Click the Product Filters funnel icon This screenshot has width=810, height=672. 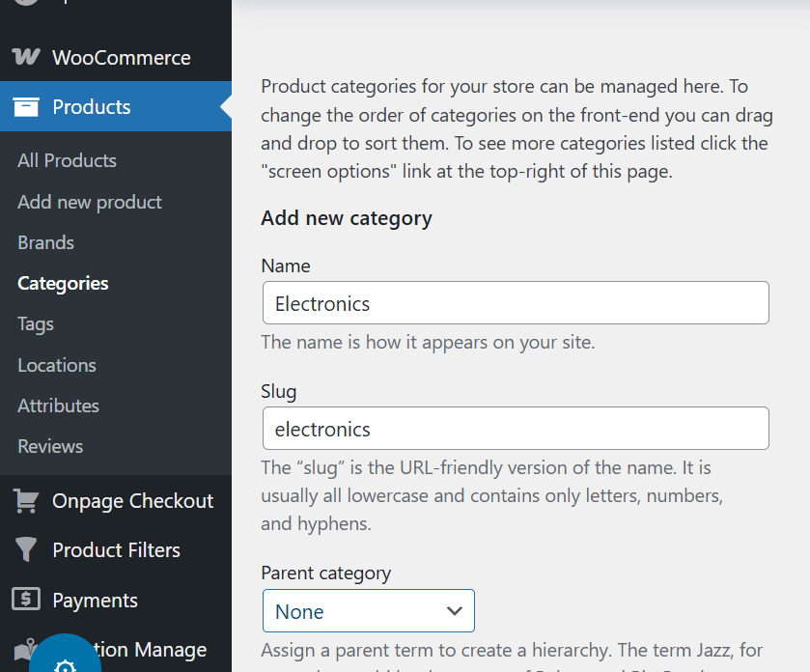pyautogui.click(x=26, y=549)
